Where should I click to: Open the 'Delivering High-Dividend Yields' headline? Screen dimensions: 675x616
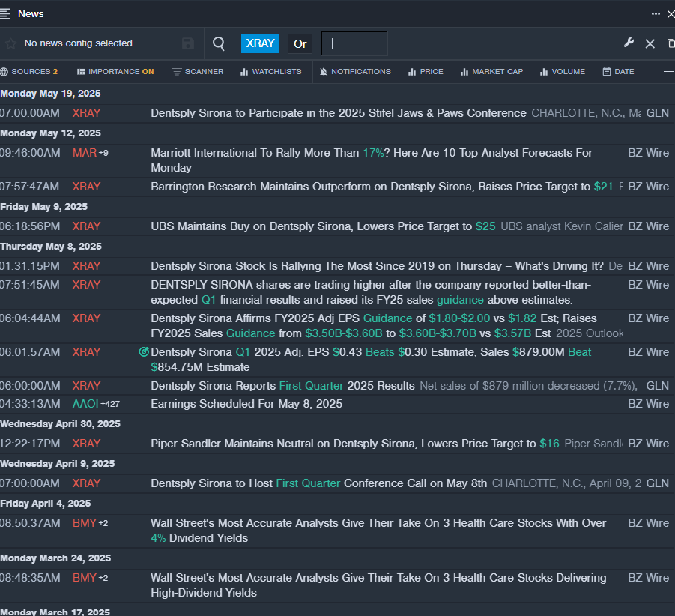[x=378, y=585]
